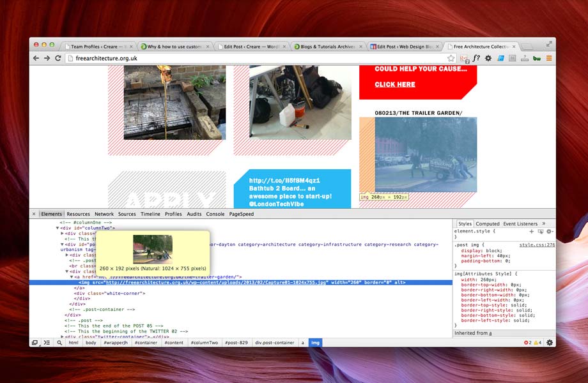The width and height of the screenshot is (588, 383).
Task: Switch to the Network tab in DevTools
Action: [104, 214]
